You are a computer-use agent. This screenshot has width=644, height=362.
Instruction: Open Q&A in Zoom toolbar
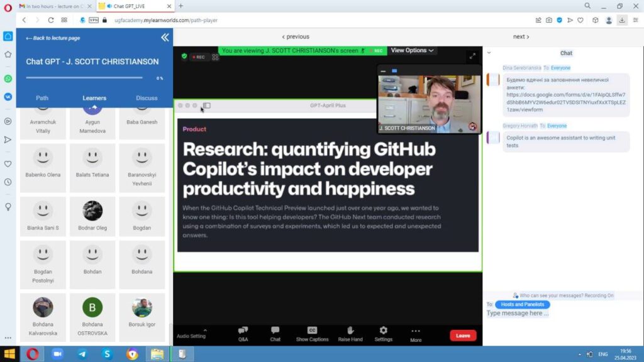point(243,334)
